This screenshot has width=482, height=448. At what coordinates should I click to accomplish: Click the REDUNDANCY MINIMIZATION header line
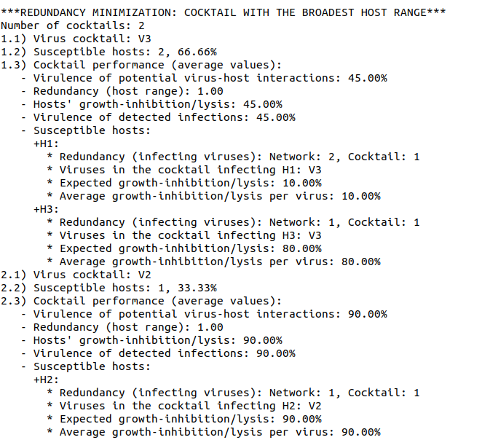pyautogui.click(x=223, y=12)
